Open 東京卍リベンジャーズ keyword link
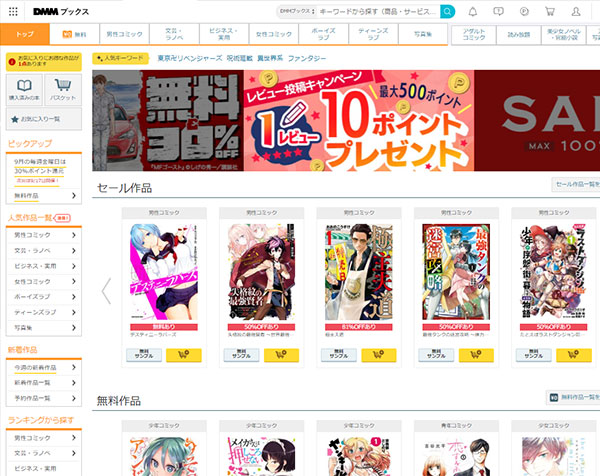The height and width of the screenshot is (476, 600). click(x=190, y=58)
